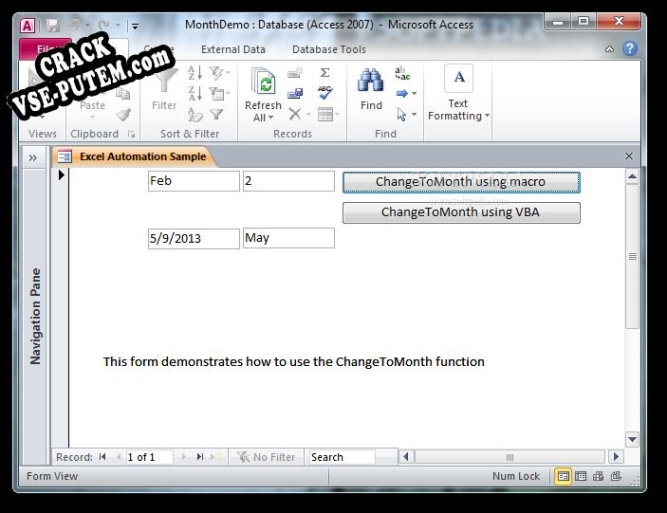The height and width of the screenshot is (513, 667).
Task: Click the Toggle Filter funnel icon
Action: [217, 114]
